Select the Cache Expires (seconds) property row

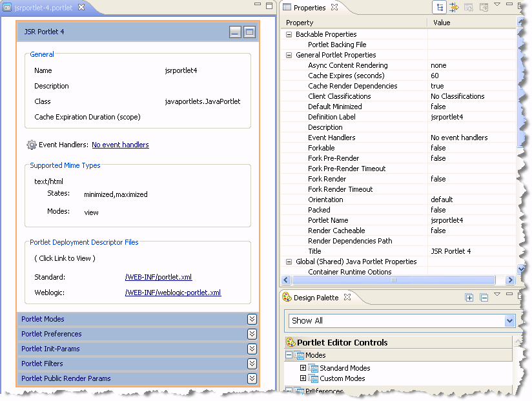click(x=398, y=76)
